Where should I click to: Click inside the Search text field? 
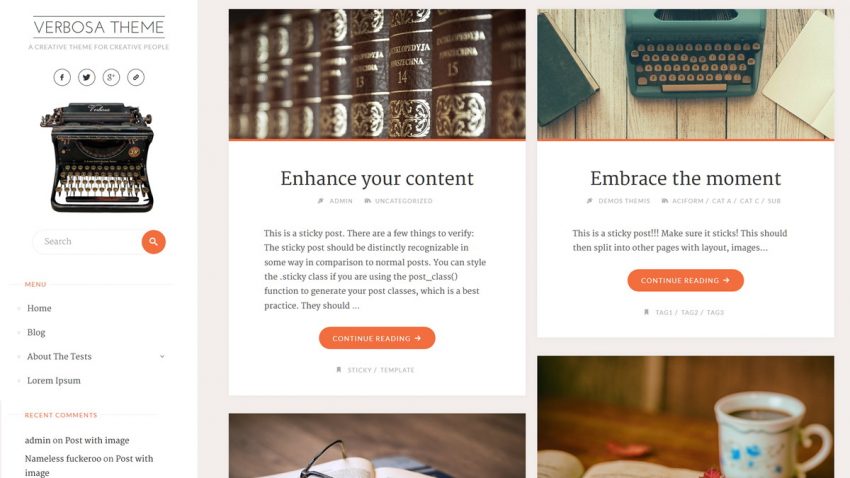coord(87,242)
